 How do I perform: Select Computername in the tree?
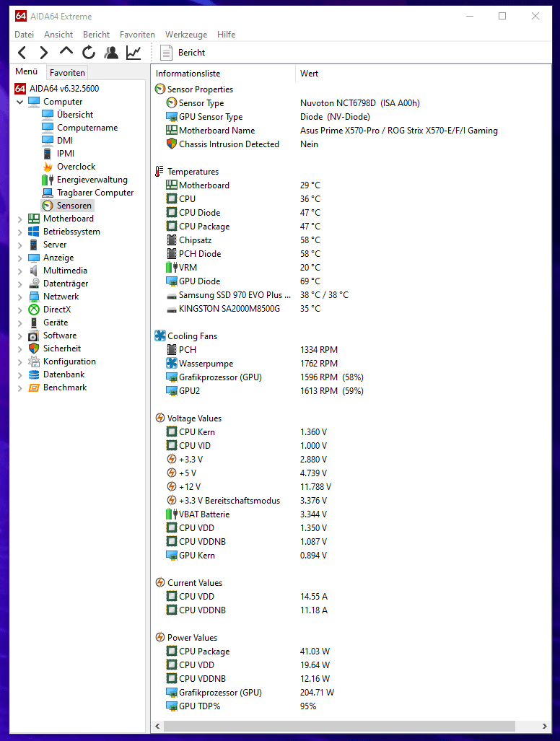(87, 128)
